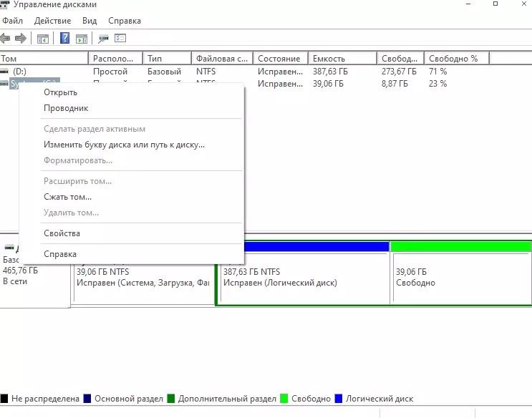The width and height of the screenshot is (532, 418).
Task: Open the Файл menu
Action: (x=13, y=21)
